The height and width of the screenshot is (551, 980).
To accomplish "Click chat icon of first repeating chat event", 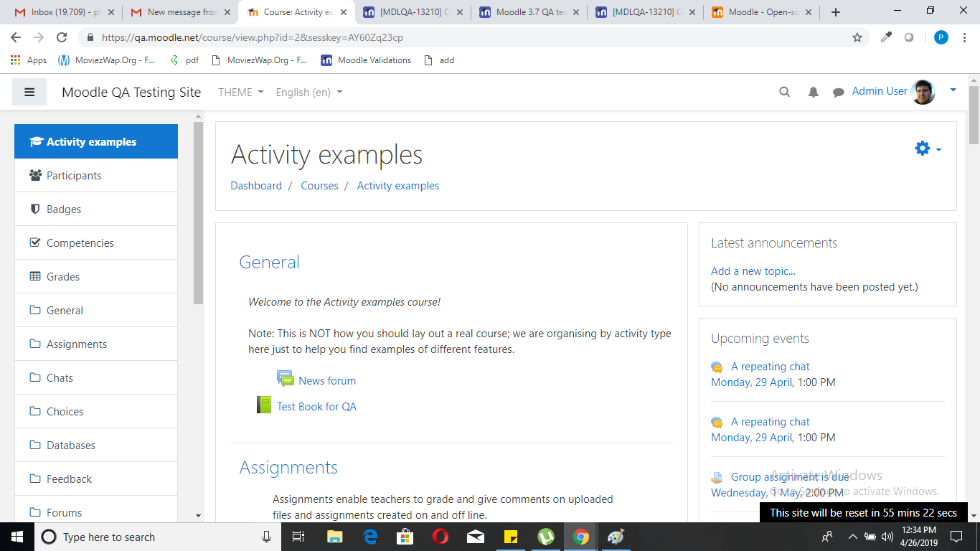I will click(717, 367).
